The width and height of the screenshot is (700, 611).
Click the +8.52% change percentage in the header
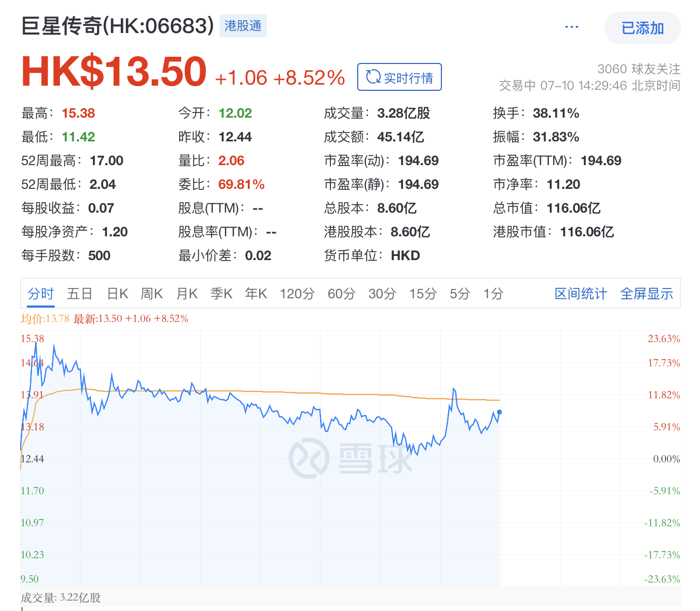tap(309, 78)
